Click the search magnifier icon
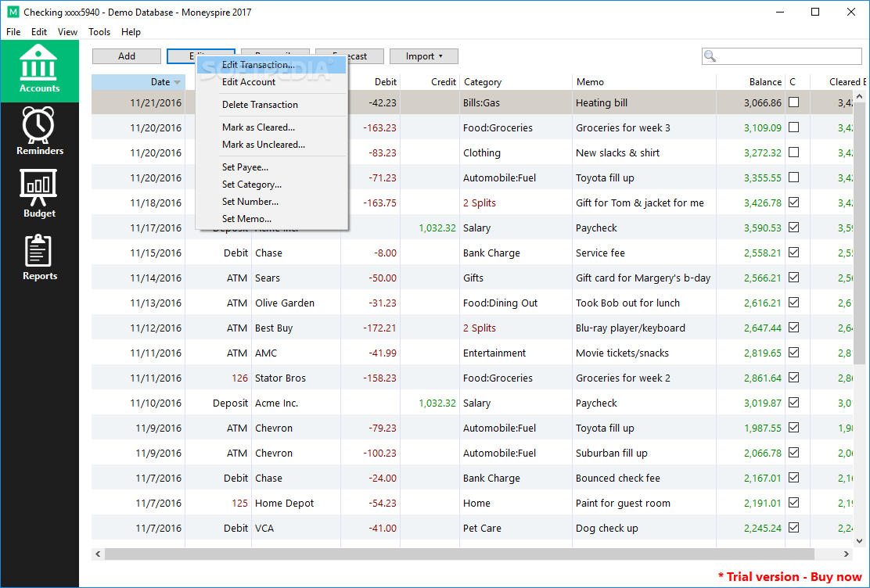The width and height of the screenshot is (870, 588). (710, 56)
